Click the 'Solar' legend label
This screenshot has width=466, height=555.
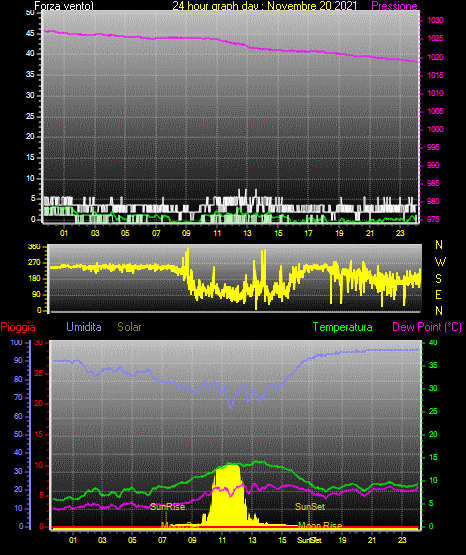[x=129, y=327]
